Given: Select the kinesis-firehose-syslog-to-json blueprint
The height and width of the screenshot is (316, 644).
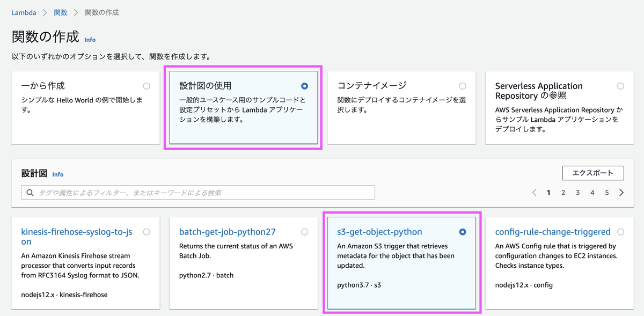Looking at the screenshot, I should [146, 231].
